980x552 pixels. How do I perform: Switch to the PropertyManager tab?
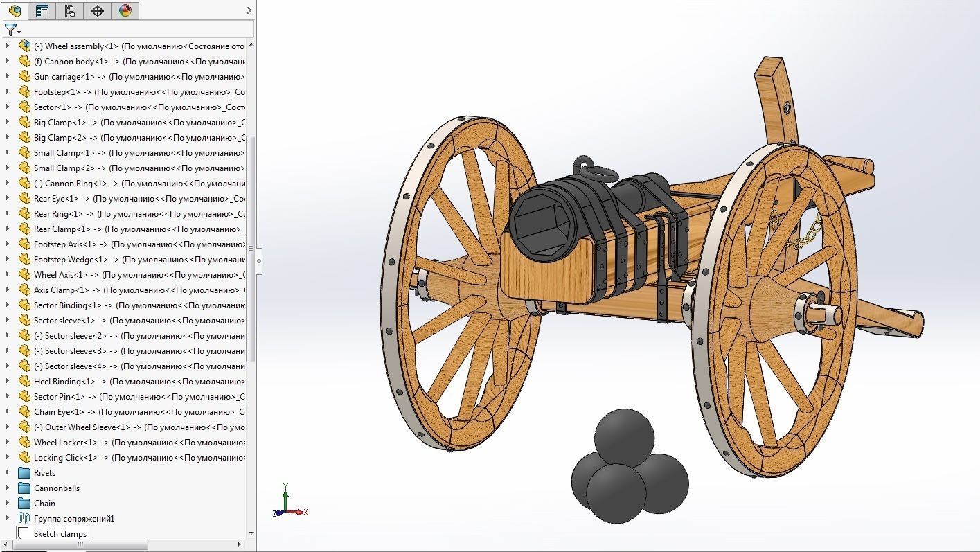[x=42, y=10]
